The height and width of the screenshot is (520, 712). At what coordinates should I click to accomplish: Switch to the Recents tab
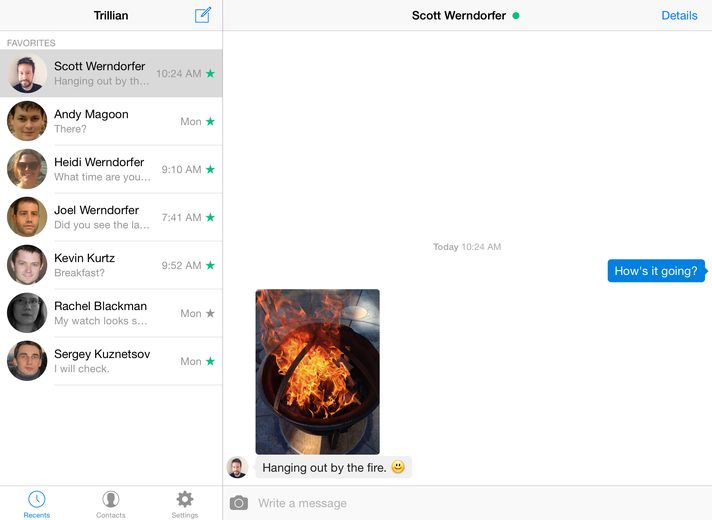point(37,504)
